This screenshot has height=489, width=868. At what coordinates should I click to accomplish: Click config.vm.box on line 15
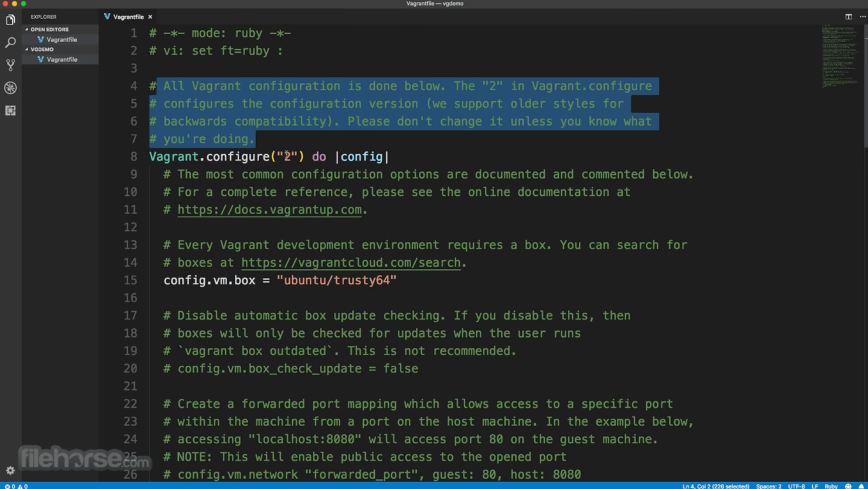pyautogui.click(x=209, y=280)
